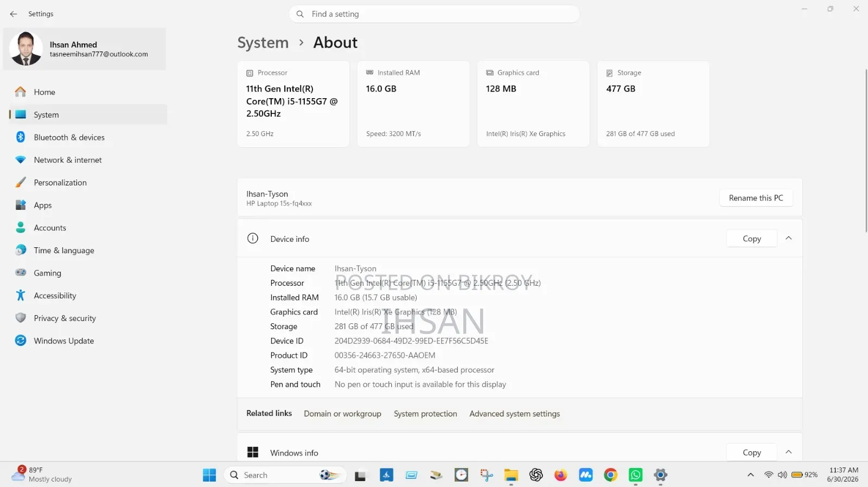Open Advanced system settings link
Viewport: 868px width, 487px height.
coord(514,414)
